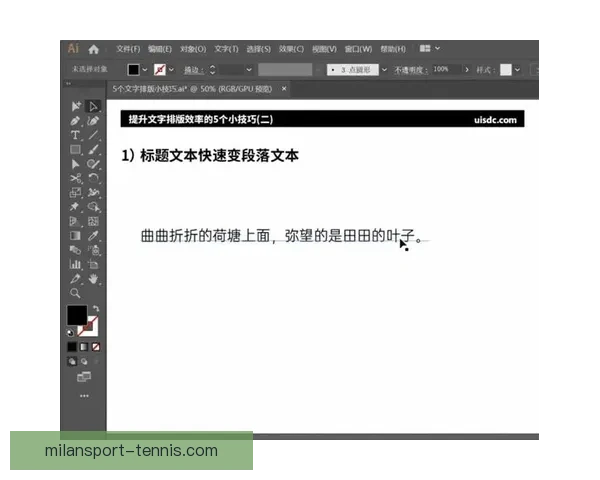Select the Direct Selection tool (hollow arrow)
Screen dimensions: 600x480
(x=93, y=106)
